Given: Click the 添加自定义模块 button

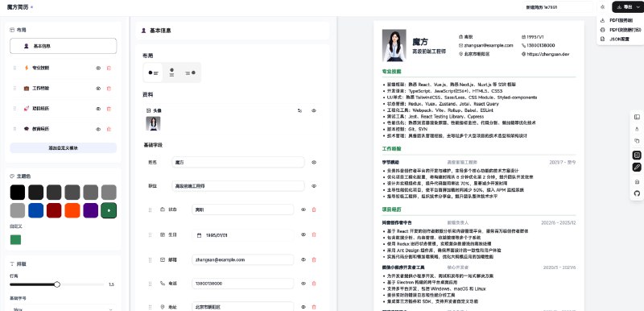Looking at the screenshot, I should [64, 148].
